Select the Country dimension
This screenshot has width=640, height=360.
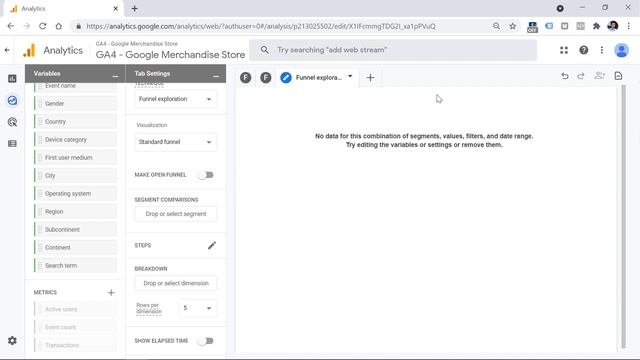(x=76, y=122)
